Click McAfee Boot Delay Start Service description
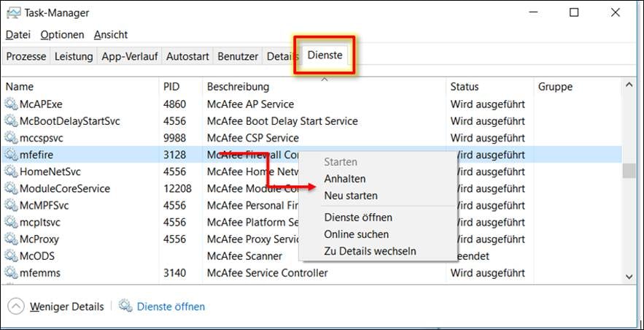 282,121
